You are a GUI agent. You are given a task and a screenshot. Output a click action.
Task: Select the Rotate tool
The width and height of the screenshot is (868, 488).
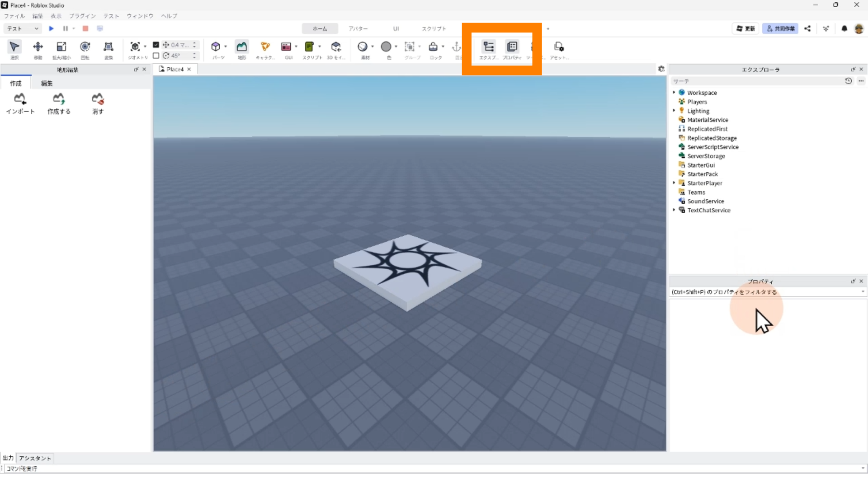pyautogui.click(x=85, y=47)
